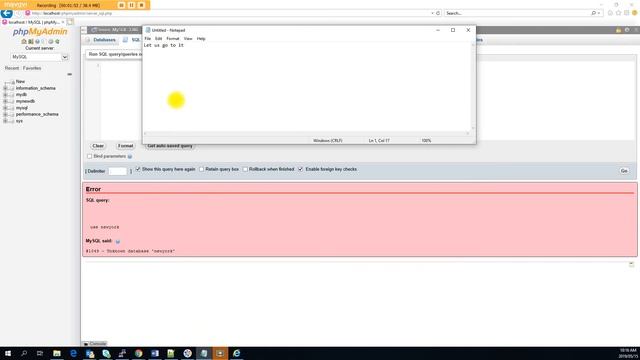Open Task View on the taskbar
640x360 pixels.
40,353
